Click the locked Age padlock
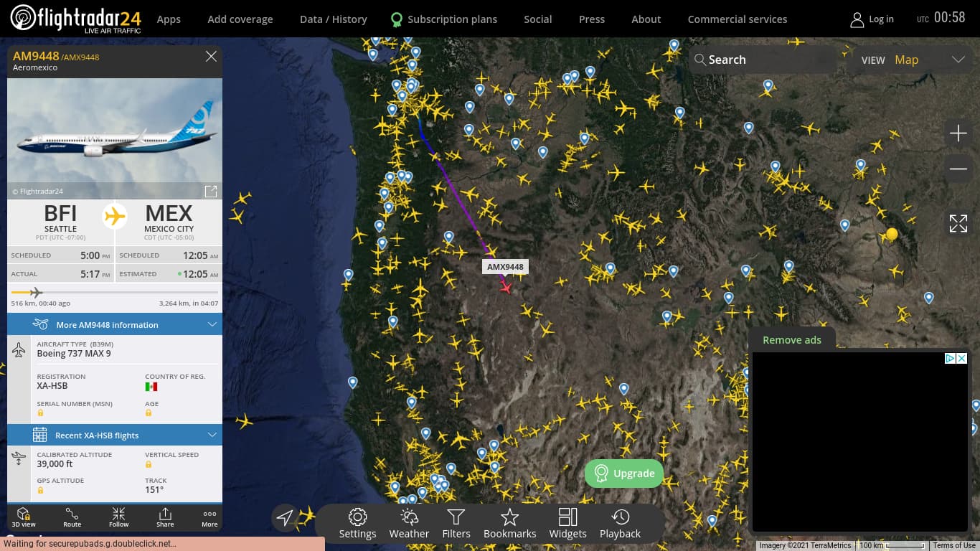The image size is (980, 551). pyautogui.click(x=149, y=413)
